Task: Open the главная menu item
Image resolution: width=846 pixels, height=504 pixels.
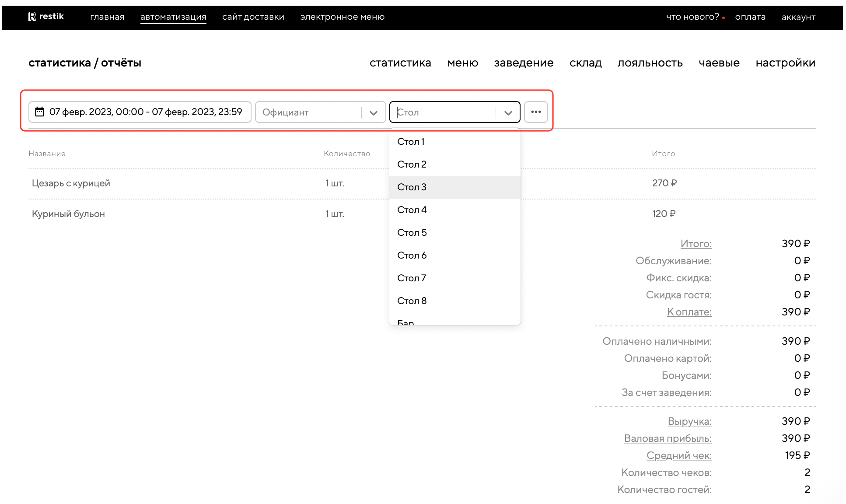Action: coord(107,17)
